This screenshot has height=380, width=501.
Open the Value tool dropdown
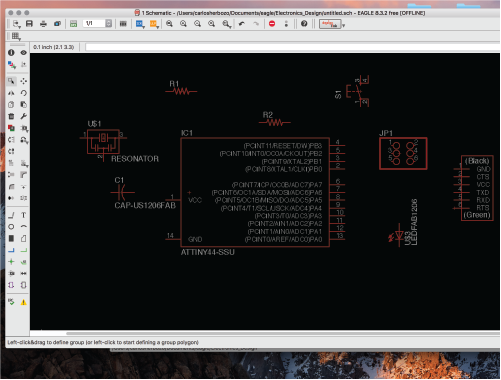pos(24,163)
